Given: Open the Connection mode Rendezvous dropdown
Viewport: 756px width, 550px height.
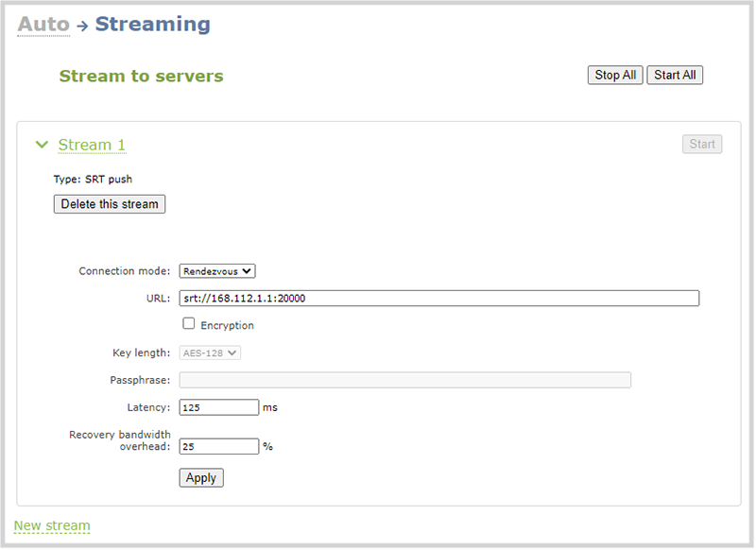Looking at the screenshot, I should (x=217, y=271).
